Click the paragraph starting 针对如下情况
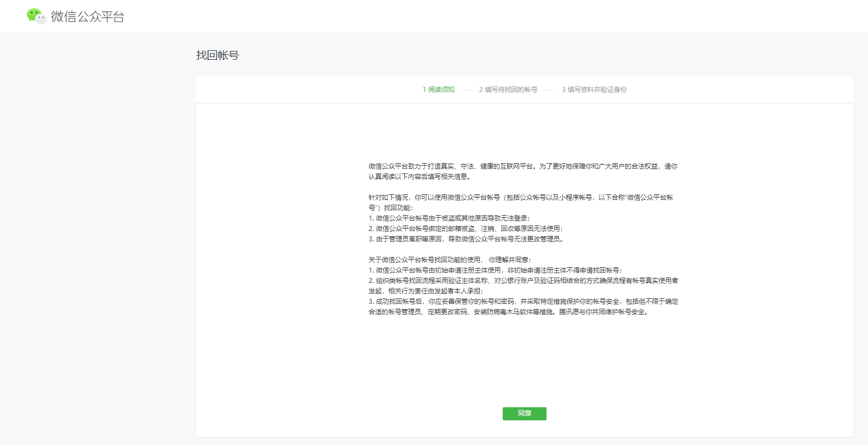Viewport: 868px width, 445px height. [521, 203]
